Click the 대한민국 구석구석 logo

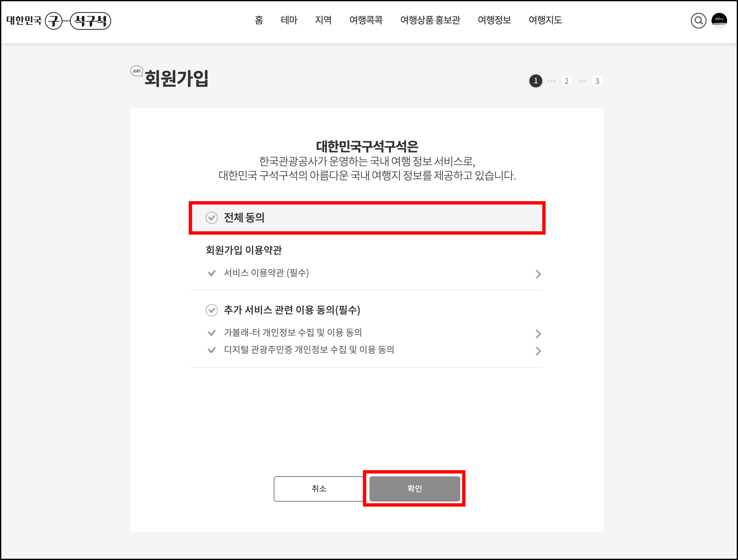pos(59,21)
